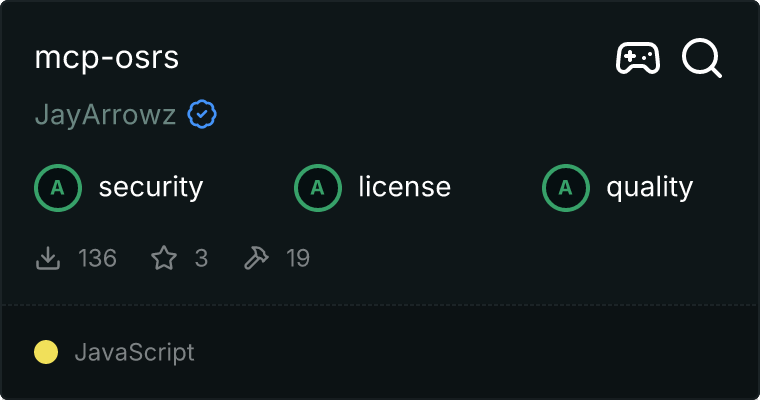Open the JayArrowz author profile

[x=105, y=115]
